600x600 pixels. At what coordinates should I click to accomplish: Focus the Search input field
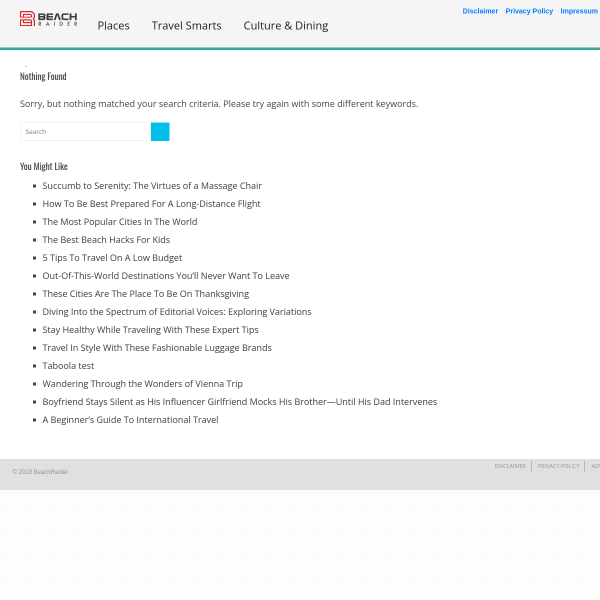85,132
